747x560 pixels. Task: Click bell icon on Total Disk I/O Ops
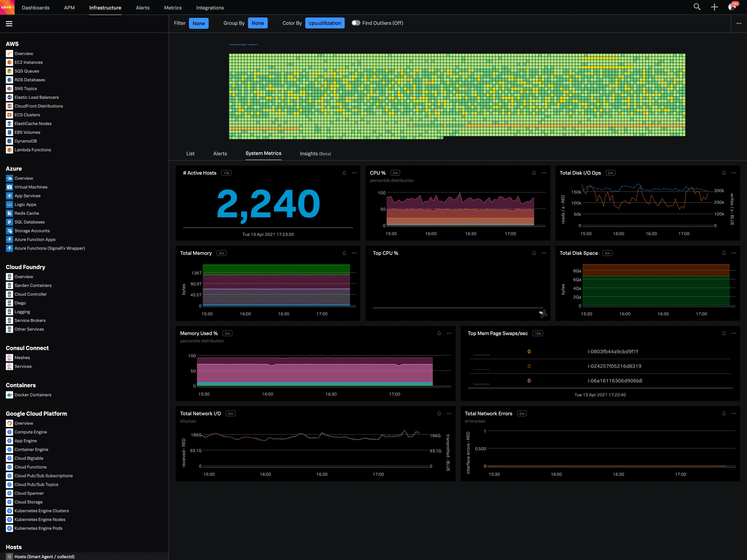point(724,173)
